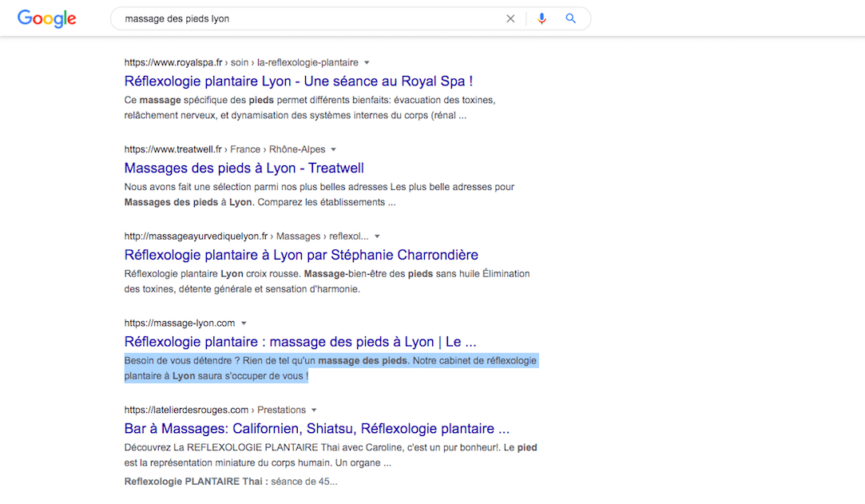Click the snippet starting 'Découvrez La REFLEXOLOGIE PLANTAIRE Thai'
Image resolution: width=865 pixels, height=504 pixels.
pyautogui.click(x=331, y=455)
